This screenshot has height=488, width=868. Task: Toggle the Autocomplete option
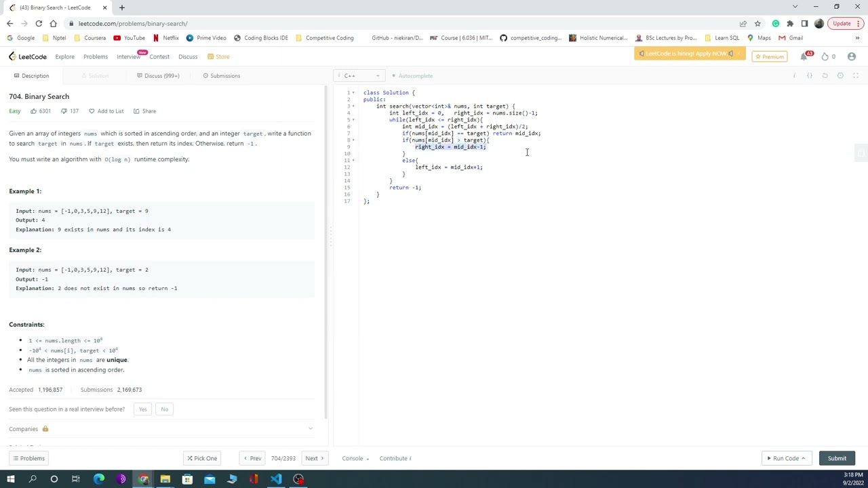(412, 76)
